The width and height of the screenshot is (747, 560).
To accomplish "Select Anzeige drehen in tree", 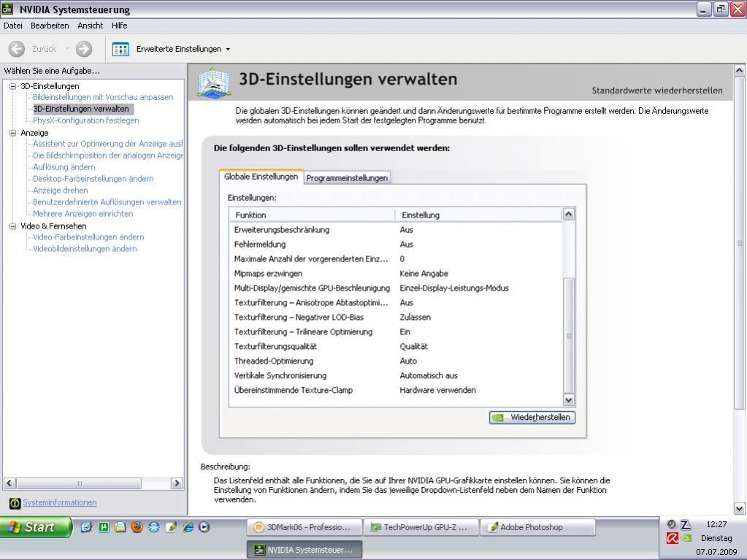I will [x=60, y=191].
